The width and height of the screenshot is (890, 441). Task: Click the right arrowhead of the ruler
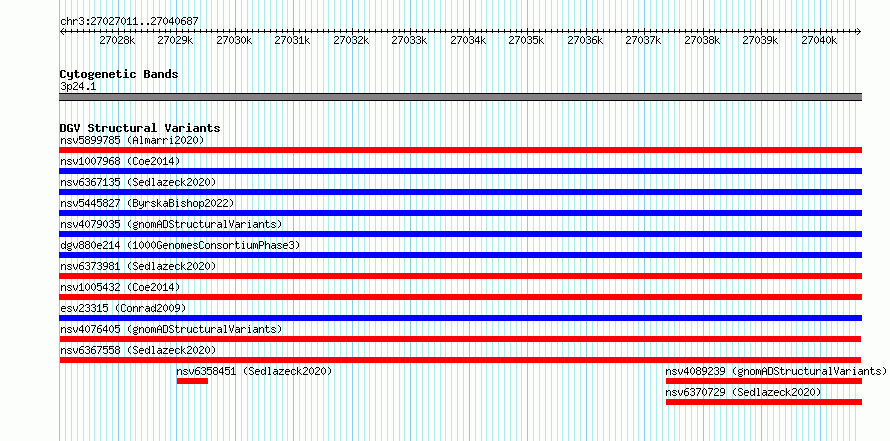coord(859,31)
